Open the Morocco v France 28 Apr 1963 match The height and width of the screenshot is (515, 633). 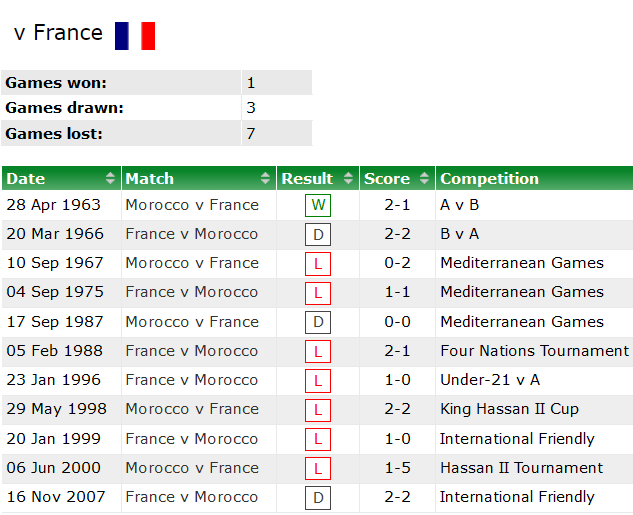tap(192, 205)
